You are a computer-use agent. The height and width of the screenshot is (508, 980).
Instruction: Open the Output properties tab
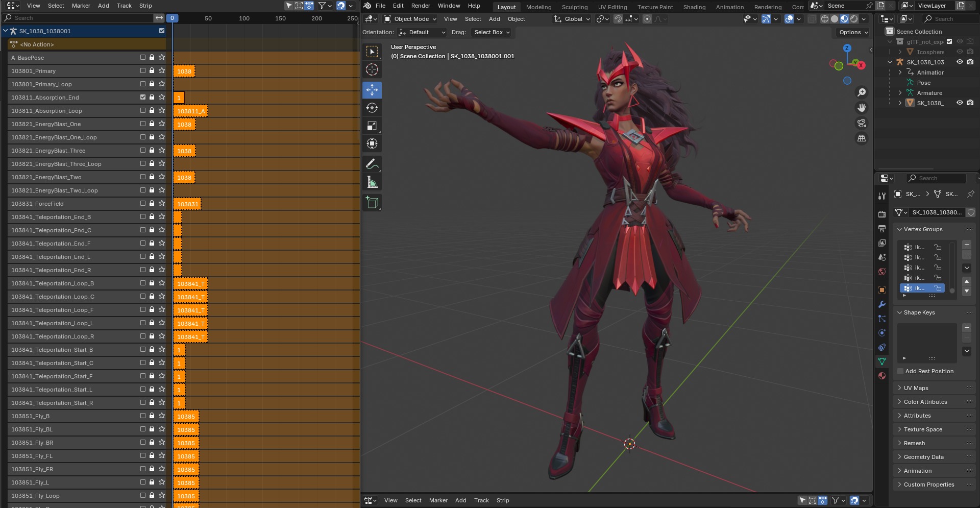[x=882, y=229]
